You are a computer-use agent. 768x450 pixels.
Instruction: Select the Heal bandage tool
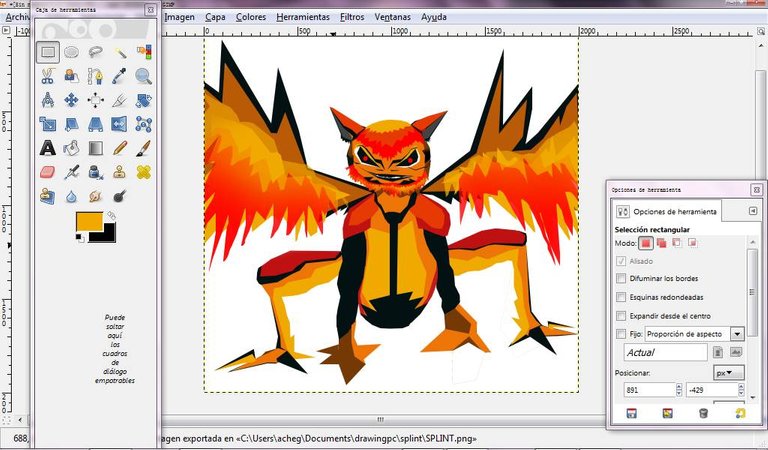[x=144, y=172]
